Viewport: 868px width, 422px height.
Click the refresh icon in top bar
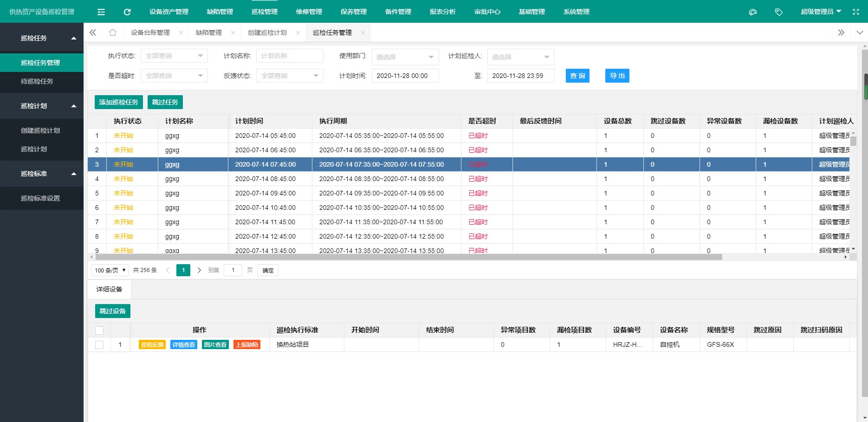127,12
